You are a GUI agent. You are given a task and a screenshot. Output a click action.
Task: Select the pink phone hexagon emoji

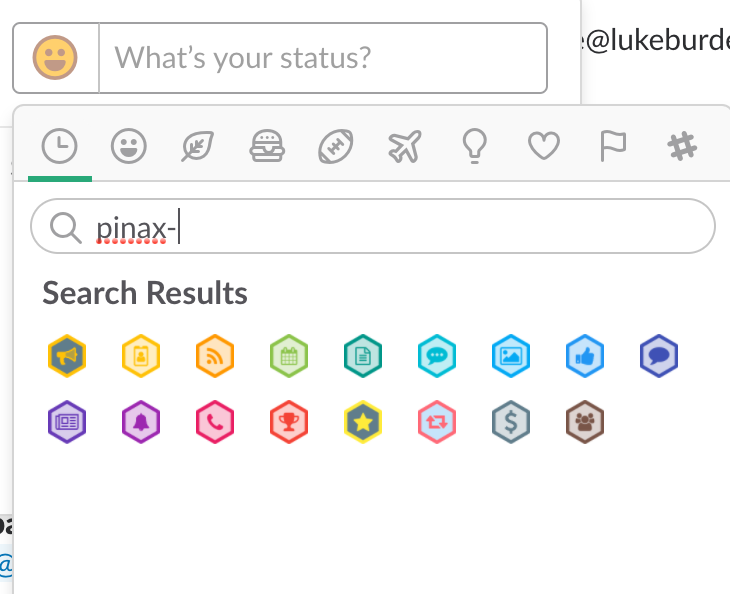[215, 422]
